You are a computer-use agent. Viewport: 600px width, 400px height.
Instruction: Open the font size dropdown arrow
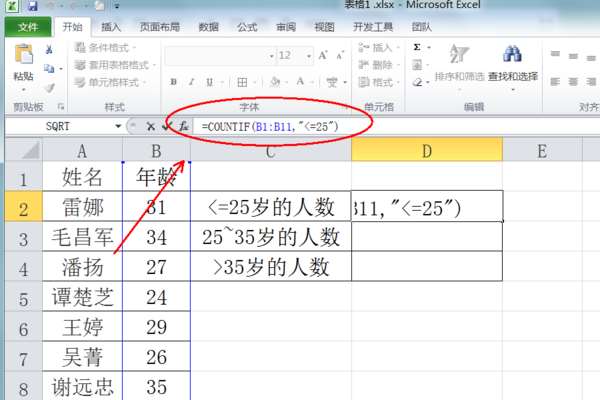(x=308, y=56)
